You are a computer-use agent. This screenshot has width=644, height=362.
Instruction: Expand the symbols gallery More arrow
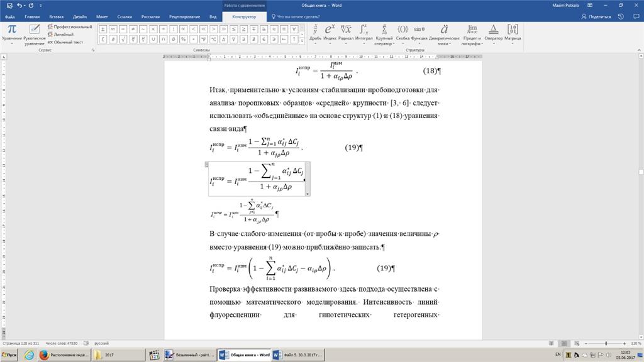[303, 41]
